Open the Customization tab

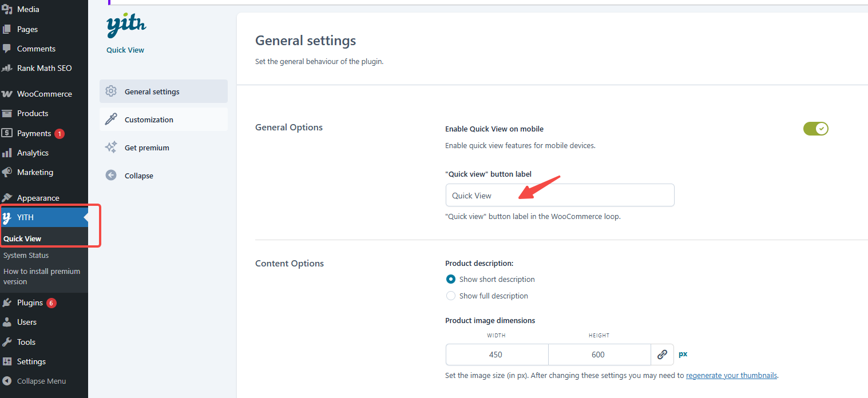(x=149, y=120)
